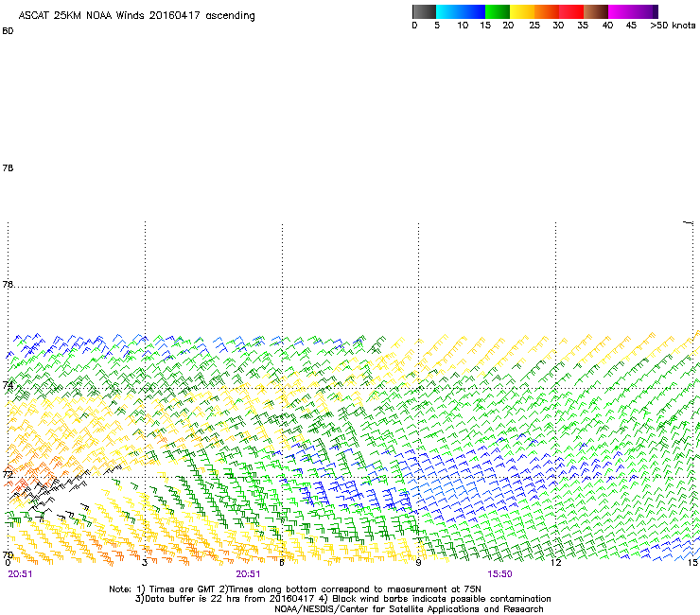Image resolution: width=700 pixels, height=615 pixels.
Task: Click the 20:51 time label near longitude 6
Action: 248,574
